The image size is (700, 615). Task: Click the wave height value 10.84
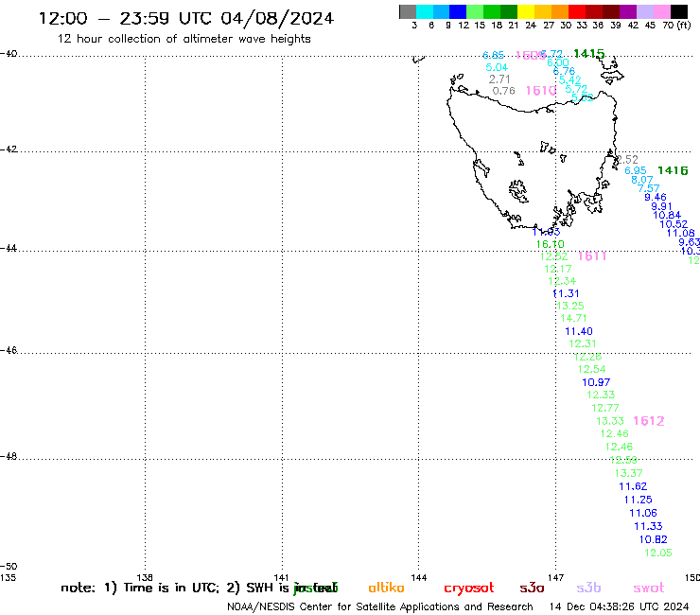tap(667, 215)
